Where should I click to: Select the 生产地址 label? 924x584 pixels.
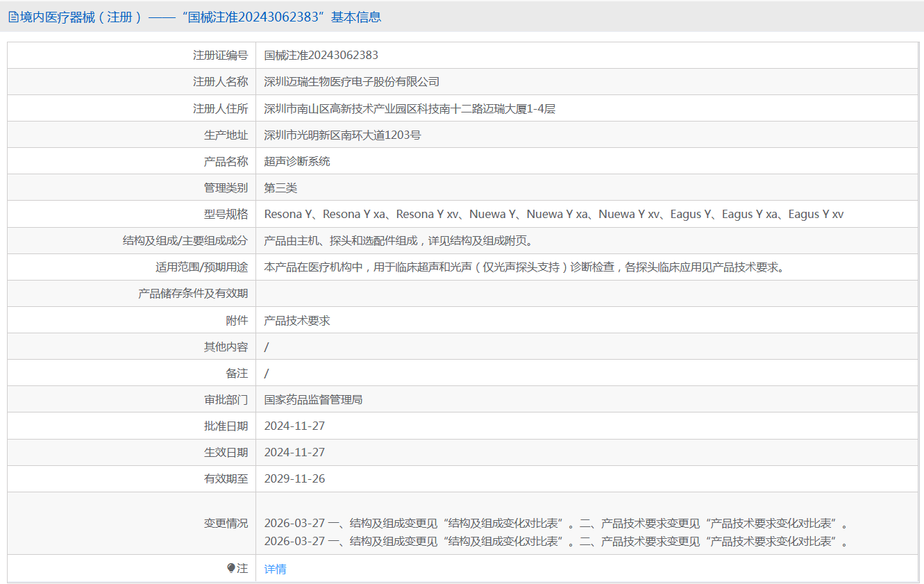226,135
